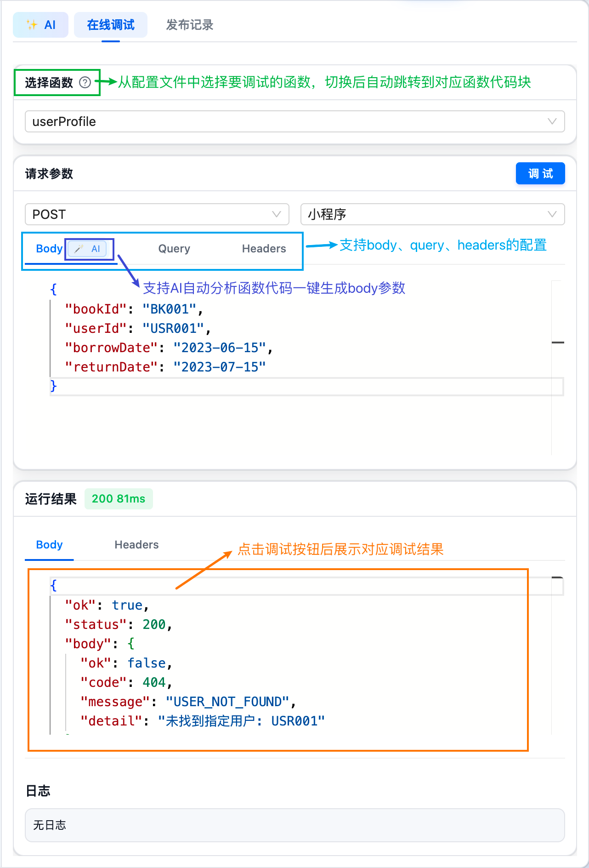Switch to the 发布记录 tab
The image size is (589, 868).
coord(189,25)
